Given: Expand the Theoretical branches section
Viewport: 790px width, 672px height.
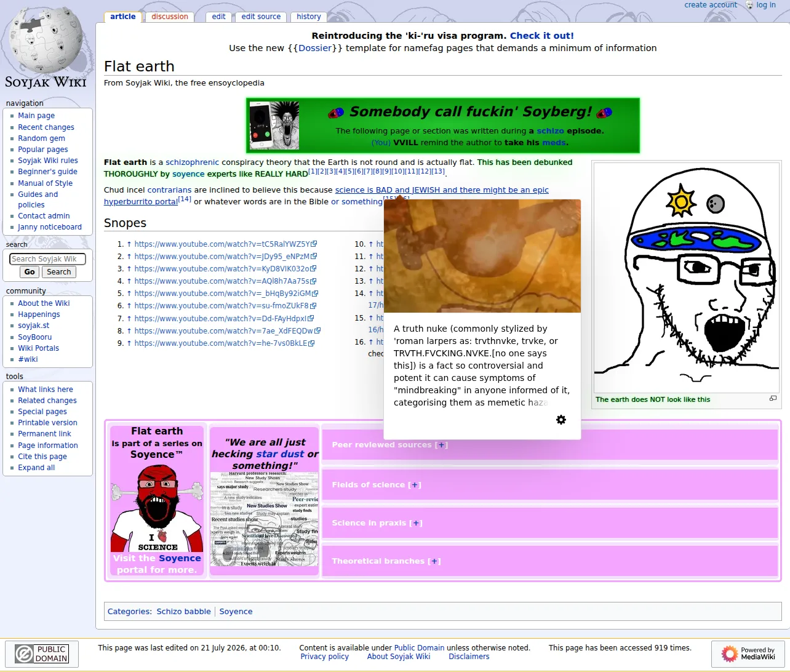Looking at the screenshot, I should coord(434,561).
